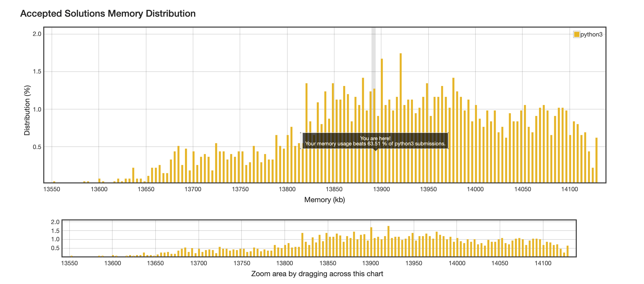Click the 'Distribution (%)' y-axis title
Image resolution: width=644 pixels, height=284 pixels.
click(27, 110)
